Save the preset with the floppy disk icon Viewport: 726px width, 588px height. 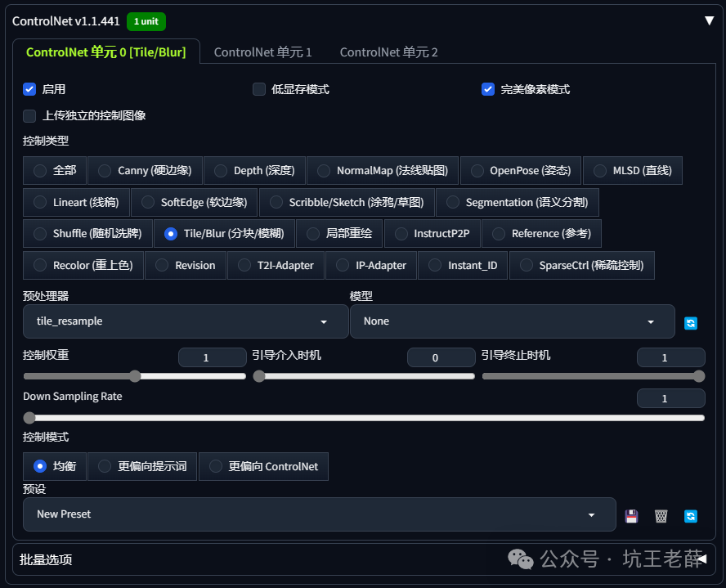tap(631, 516)
